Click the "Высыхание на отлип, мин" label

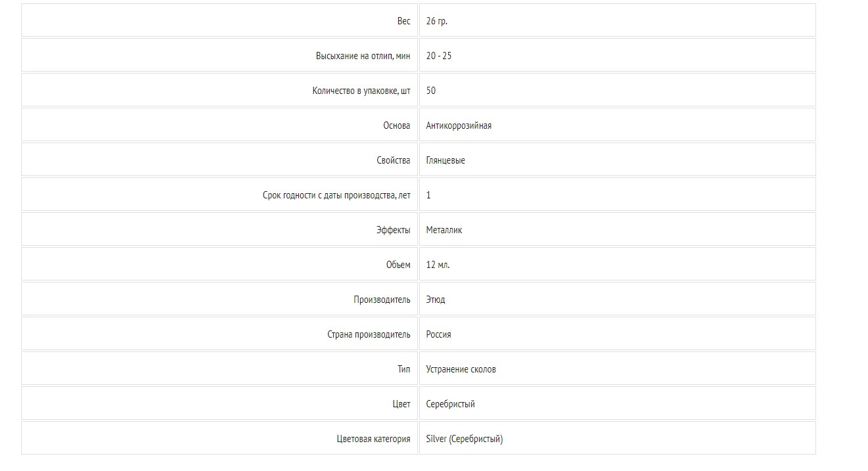pos(363,56)
